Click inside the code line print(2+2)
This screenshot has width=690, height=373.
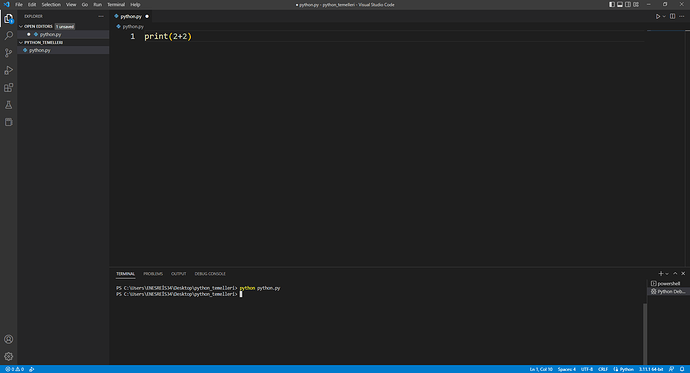pyautogui.click(x=168, y=37)
